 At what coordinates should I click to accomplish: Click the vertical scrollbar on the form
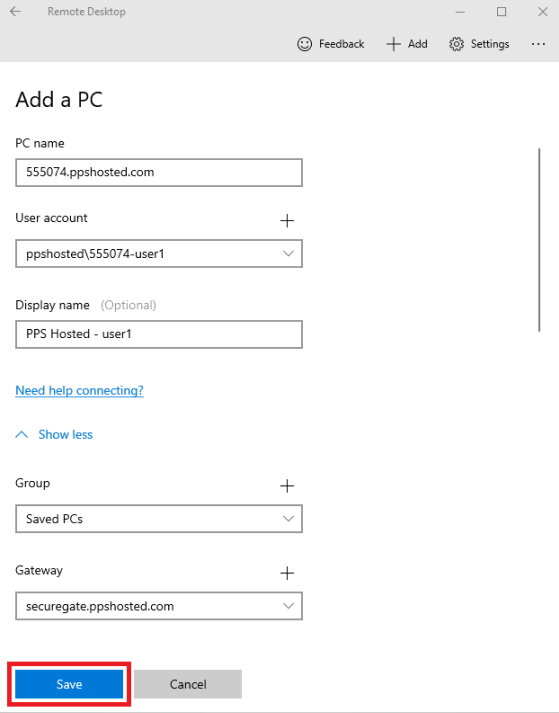[539, 240]
